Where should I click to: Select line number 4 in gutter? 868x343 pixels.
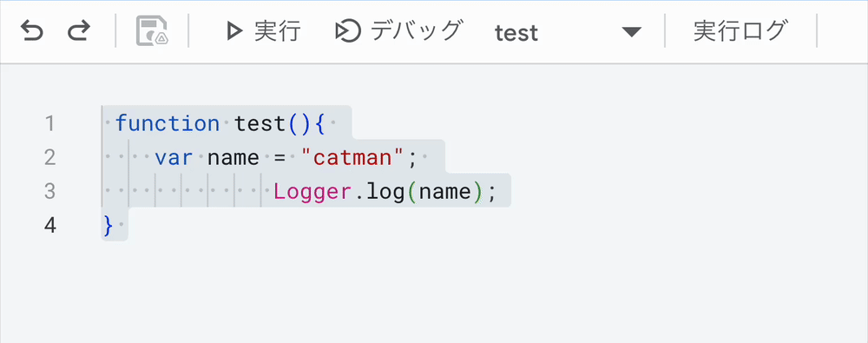click(x=49, y=226)
